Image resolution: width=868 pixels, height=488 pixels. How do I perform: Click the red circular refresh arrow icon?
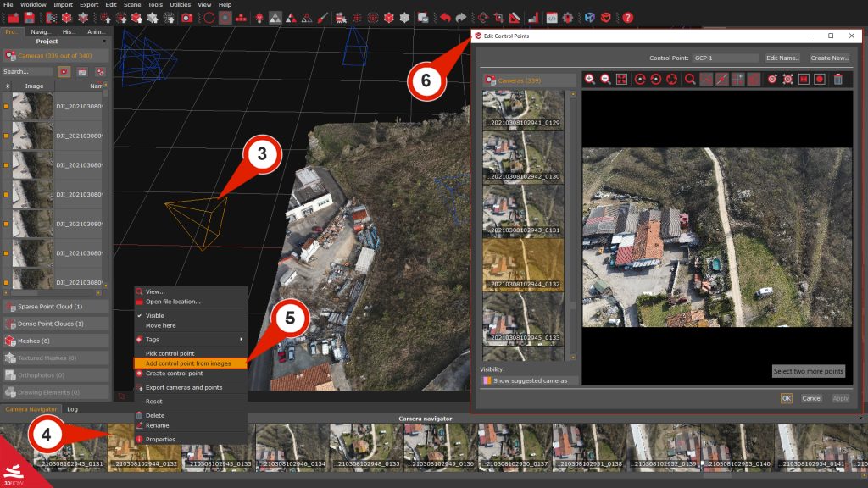click(x=209, y=18)
